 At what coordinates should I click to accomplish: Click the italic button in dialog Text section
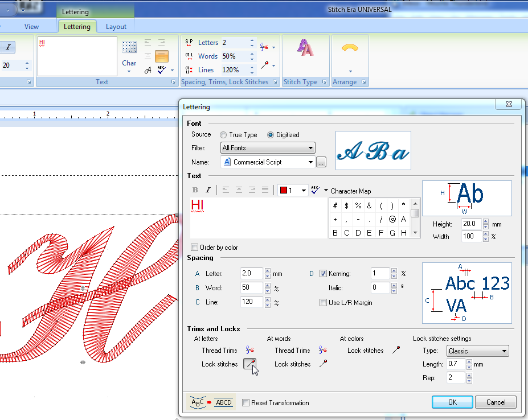[208, 190]
